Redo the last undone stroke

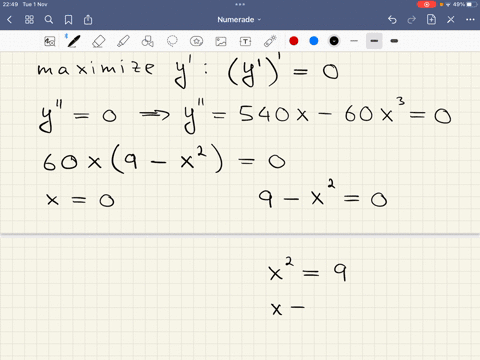412,20
